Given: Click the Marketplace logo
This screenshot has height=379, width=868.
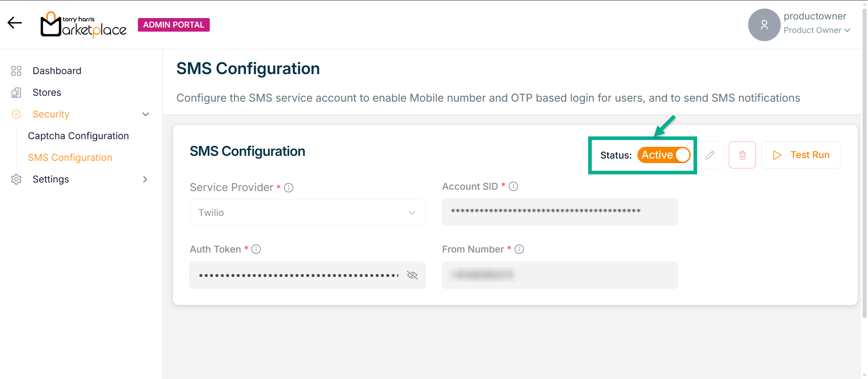Looking at the screenshot, I should point(84,25).
